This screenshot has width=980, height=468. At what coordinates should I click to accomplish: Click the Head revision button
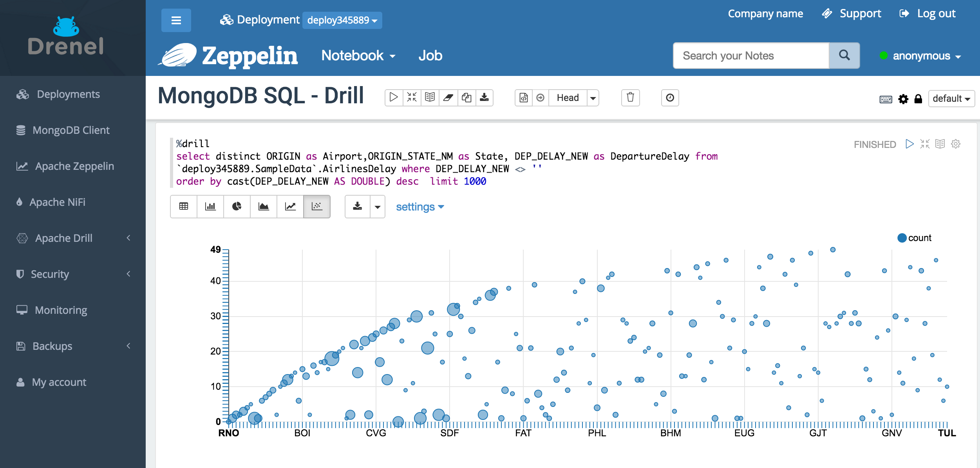[568, 97]
